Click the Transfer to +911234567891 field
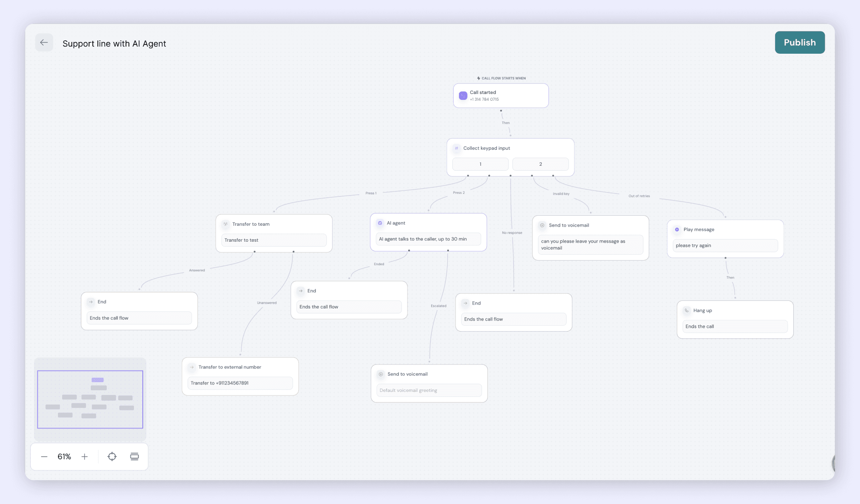860x504 pixels. point(240,383)
